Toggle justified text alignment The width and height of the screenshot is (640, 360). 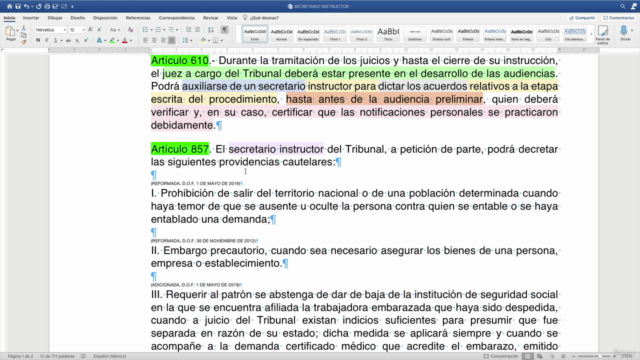[x=172, y=40]
